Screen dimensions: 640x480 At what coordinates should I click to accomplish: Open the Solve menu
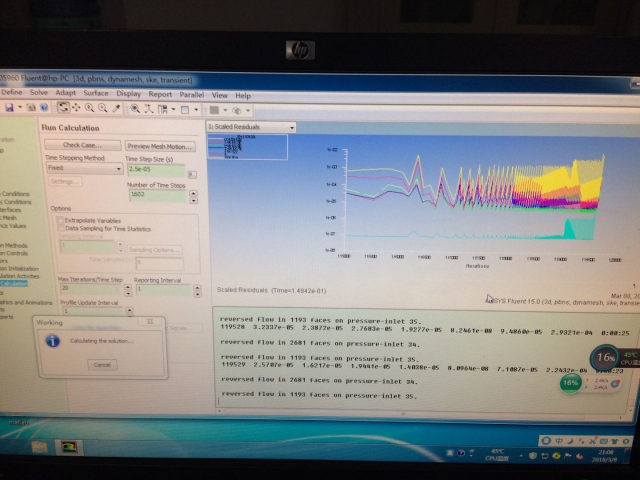pos(38,94)
